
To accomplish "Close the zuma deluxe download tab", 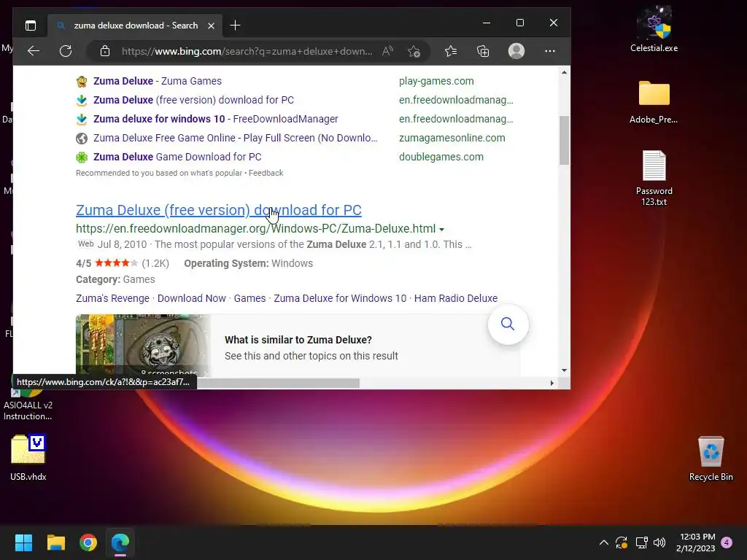I will tap(211, 26).
